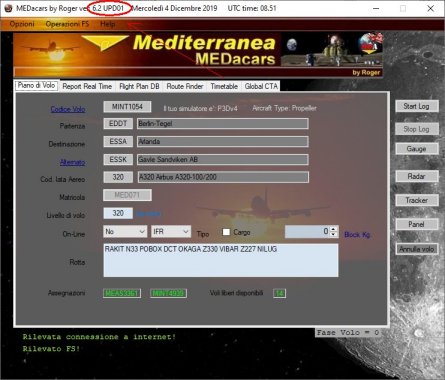
Task: Click the Annulla volo button
Action: coord(416,249)
